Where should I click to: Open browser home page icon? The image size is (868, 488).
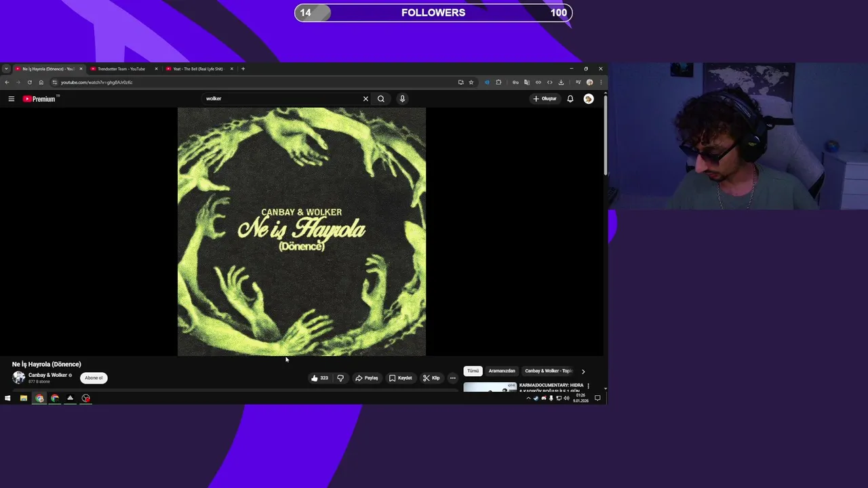[x=41, y=83]
